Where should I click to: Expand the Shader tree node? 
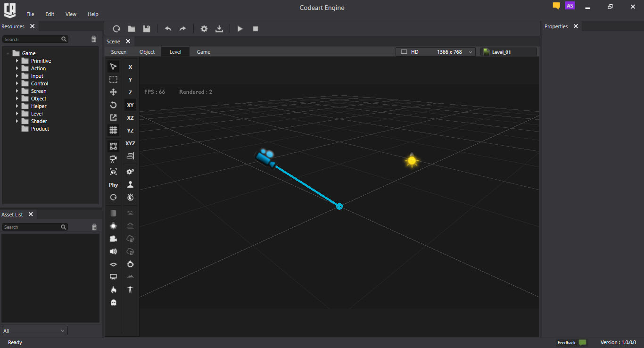tap(17, 121)
